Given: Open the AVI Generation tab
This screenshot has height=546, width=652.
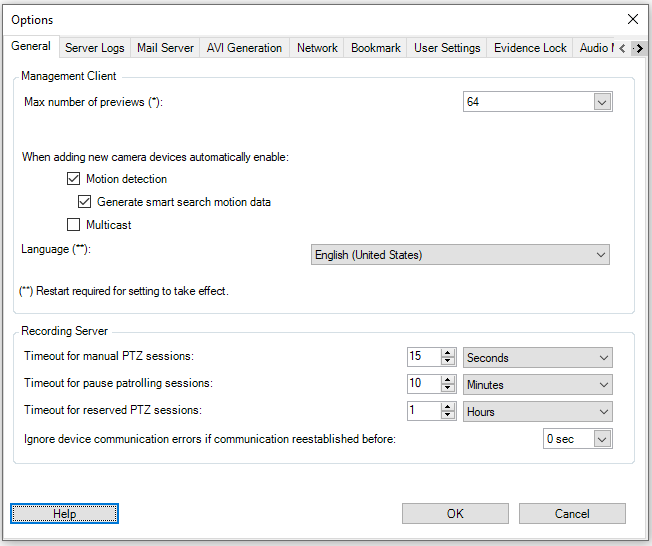Looking at the screenshot, I should (x=244, y=48).
